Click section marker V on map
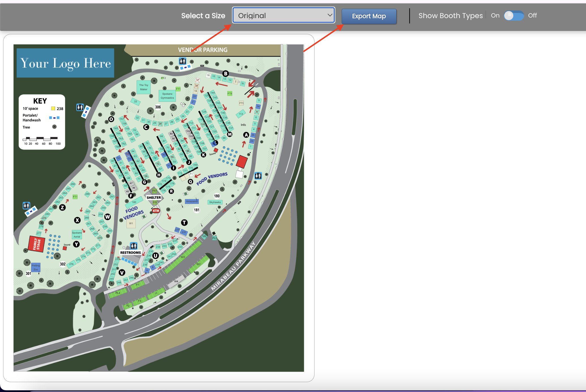The image size is (586, 392). [122, 272]
